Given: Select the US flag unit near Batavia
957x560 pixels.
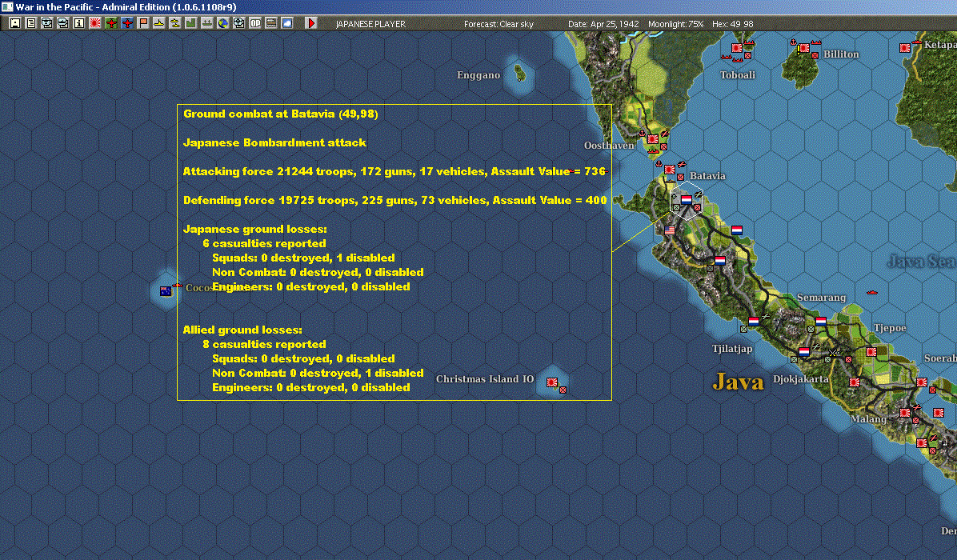Looking at the screenshot, I should (x=671, y=230).
